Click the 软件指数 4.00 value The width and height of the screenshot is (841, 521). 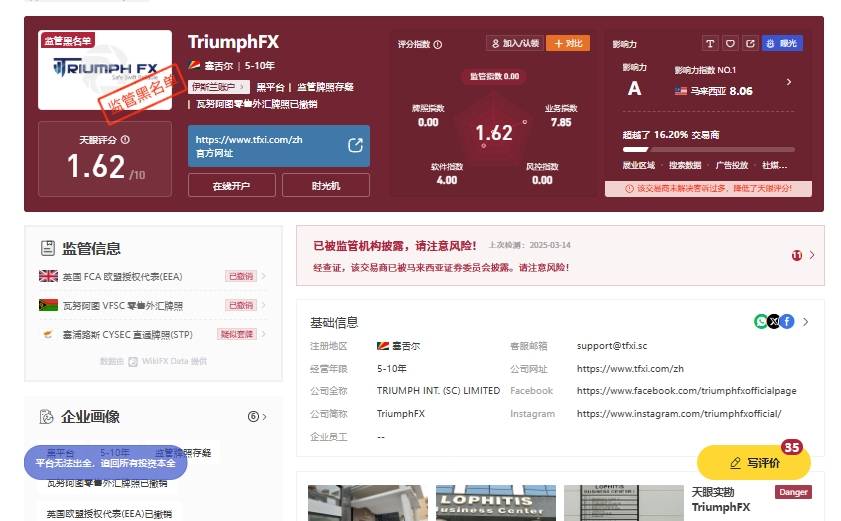pos(447,180)
